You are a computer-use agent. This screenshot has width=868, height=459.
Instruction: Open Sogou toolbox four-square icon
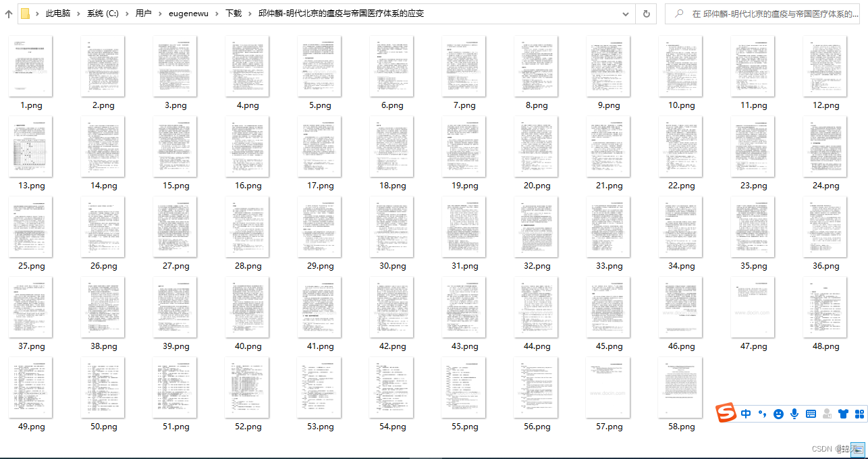coord(859,414)
